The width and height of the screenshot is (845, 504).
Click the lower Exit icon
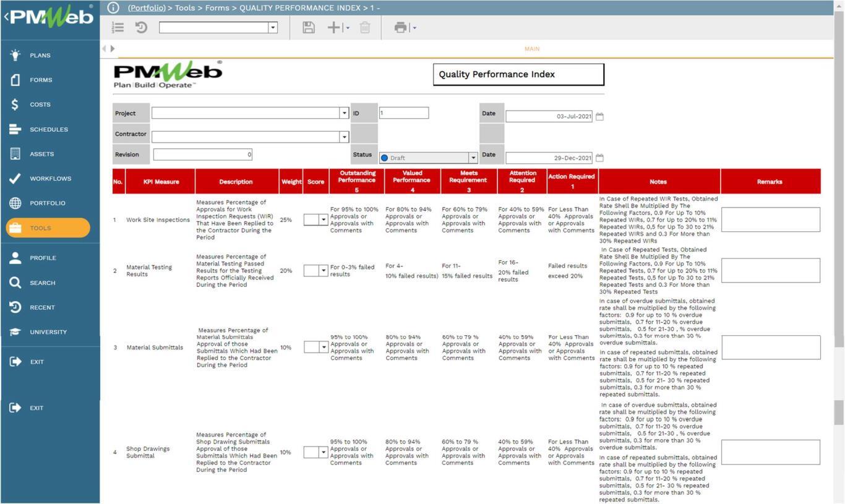(x=15, y=408)
